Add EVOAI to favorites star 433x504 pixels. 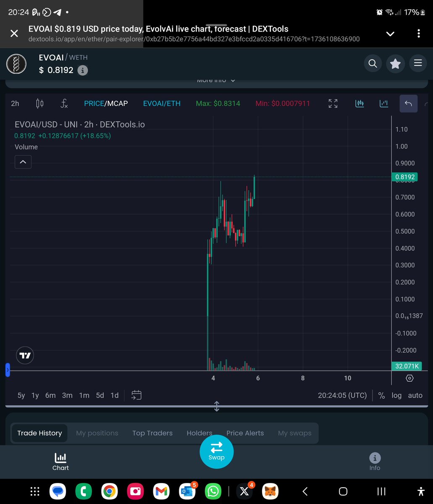(395, 63)
